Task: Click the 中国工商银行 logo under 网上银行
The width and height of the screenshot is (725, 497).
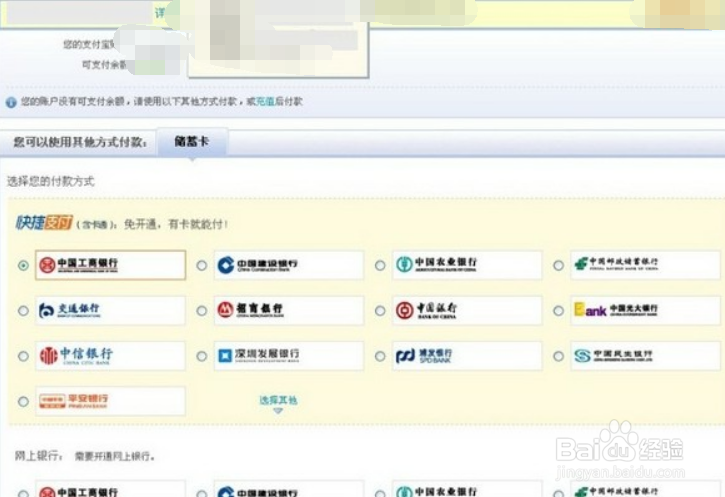Action: [110, 489]
